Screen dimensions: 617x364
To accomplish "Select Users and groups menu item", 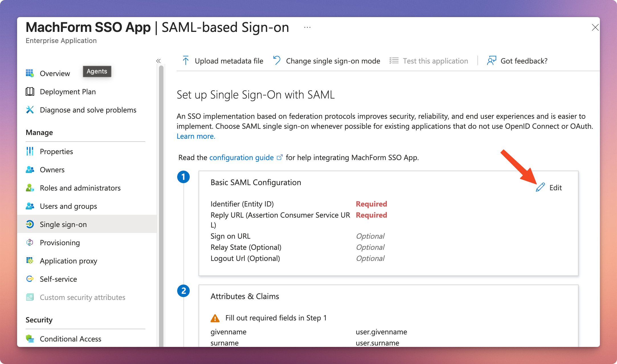I will (x=68, y=206).
